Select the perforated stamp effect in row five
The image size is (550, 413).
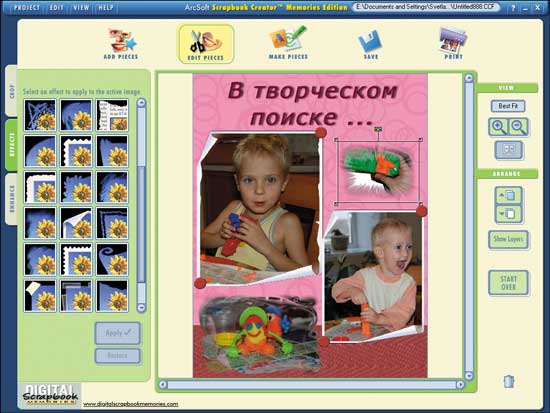76,260
